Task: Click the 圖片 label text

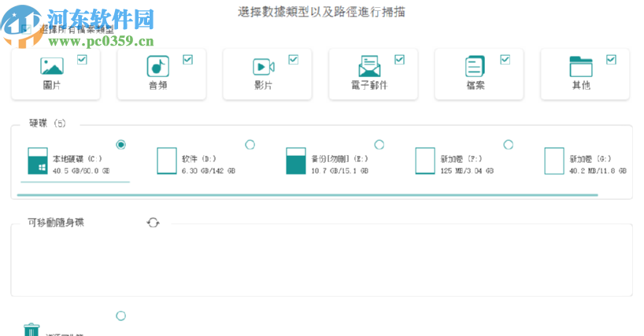Action: click(52, 85)
